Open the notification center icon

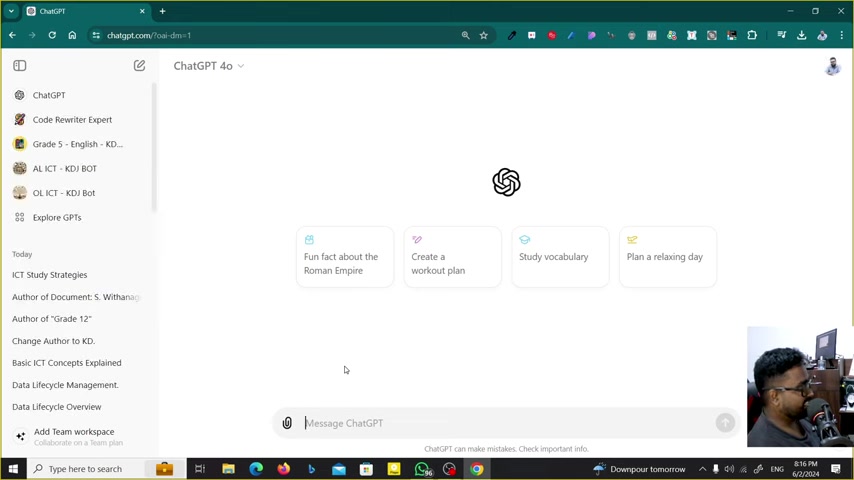[x=836, y=469]
